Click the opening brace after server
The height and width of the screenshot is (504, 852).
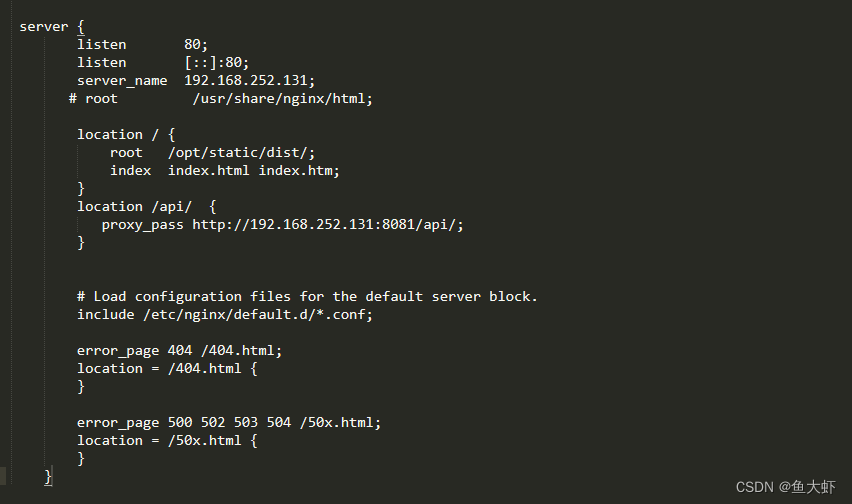(81, 27)
